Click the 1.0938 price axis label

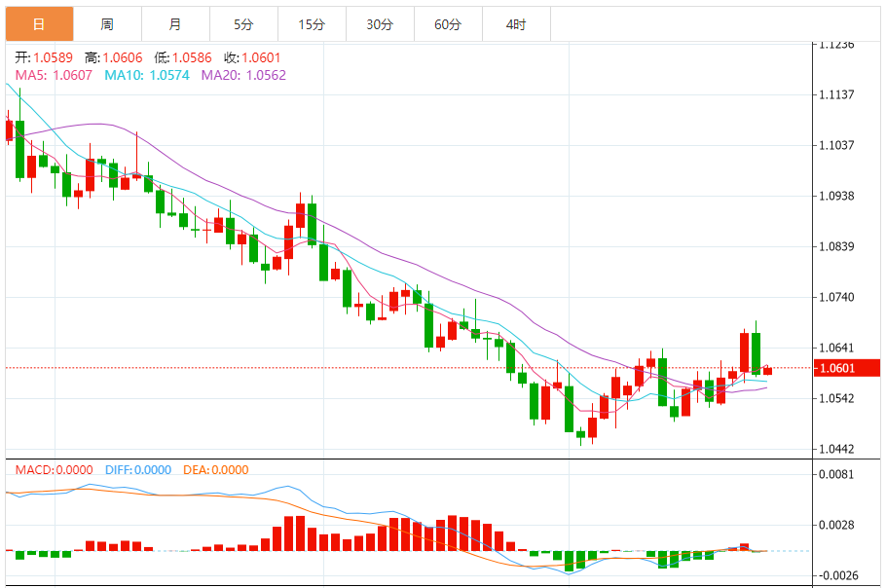click(837, 196)
